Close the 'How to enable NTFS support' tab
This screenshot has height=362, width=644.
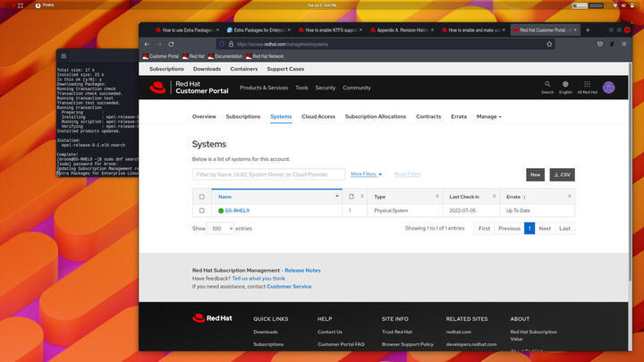point(360,30)
